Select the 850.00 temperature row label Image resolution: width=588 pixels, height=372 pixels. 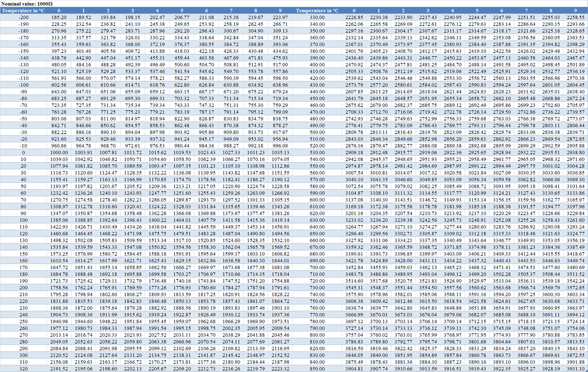point(318,368)
